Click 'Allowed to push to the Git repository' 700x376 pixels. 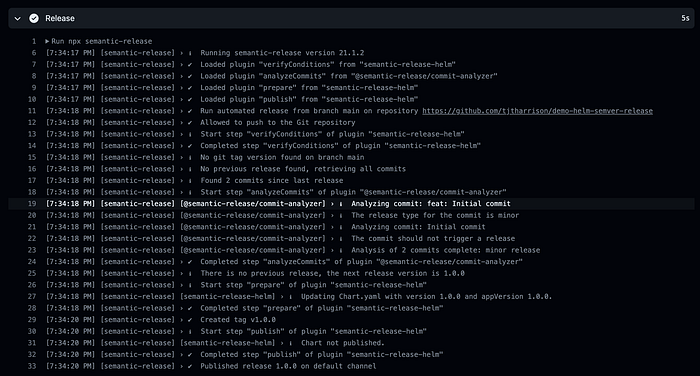[x=278, y=122]
